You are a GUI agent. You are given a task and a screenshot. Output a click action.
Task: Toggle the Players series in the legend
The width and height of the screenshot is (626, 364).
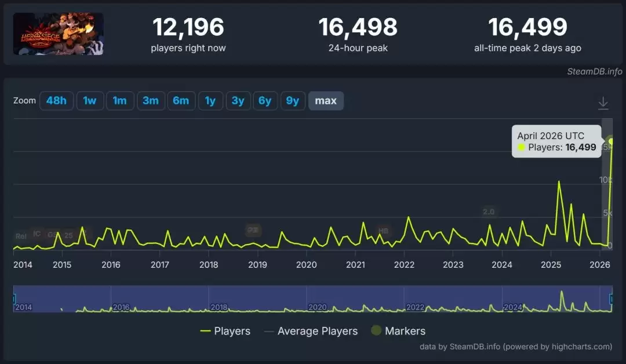(x=231, y=331)
